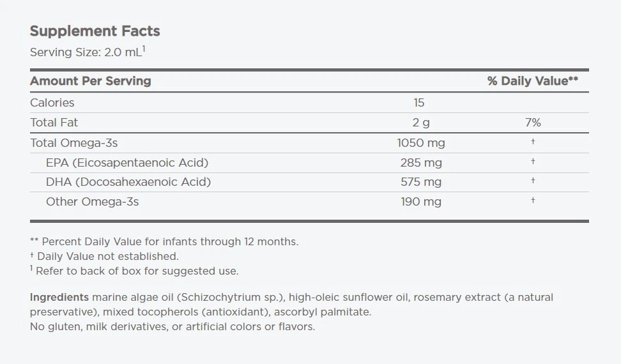Click the 575 mg DHA amount
621x364 pixels.
pyautogui.click(x=421, y=182)
